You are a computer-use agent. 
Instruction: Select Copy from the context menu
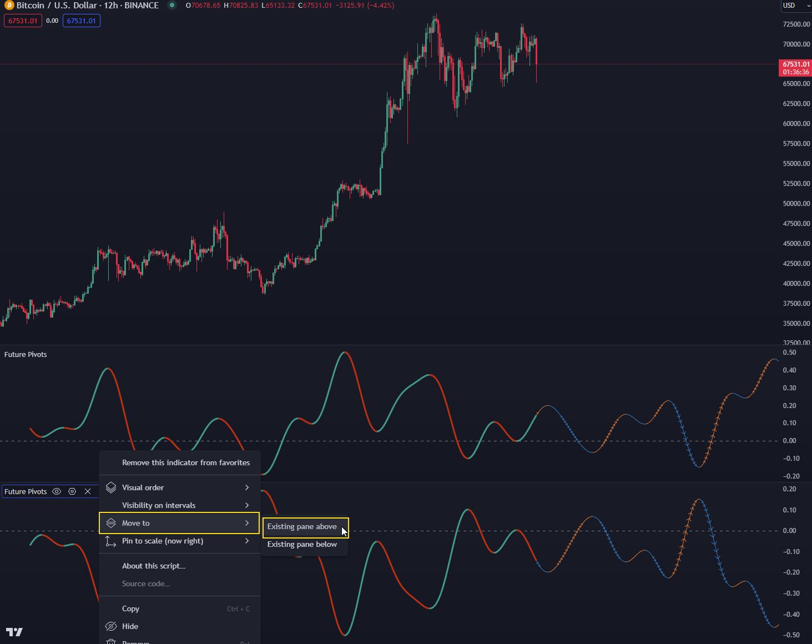130,608
